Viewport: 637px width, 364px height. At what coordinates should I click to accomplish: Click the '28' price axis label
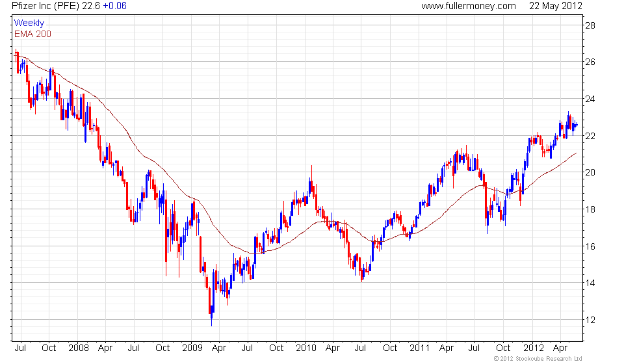click(x=590, y=25)
